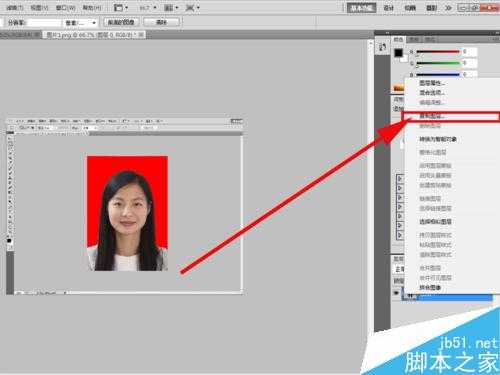The height and width of the screenshot is (375, 500).
Task: Click the 分辨率 resolution input field
Action: click(43, 23)
